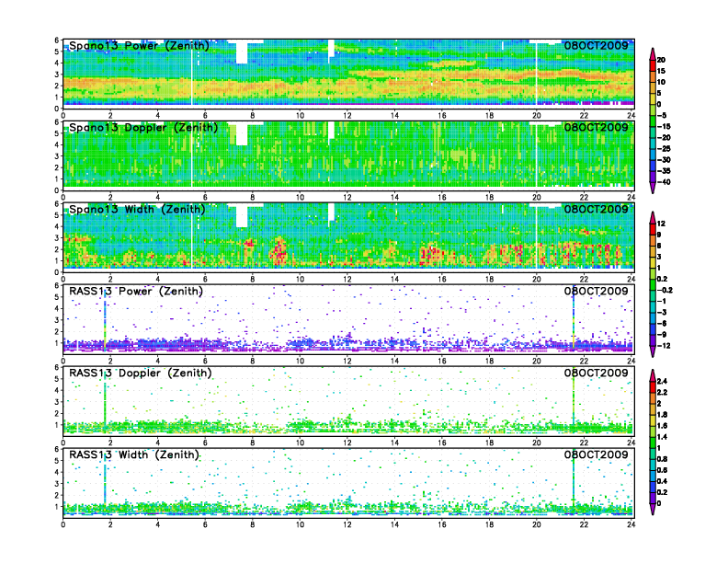
Task: Click the 'RASS13 Doppler (Zenith)' panel title
Action: tap(141, 373)
